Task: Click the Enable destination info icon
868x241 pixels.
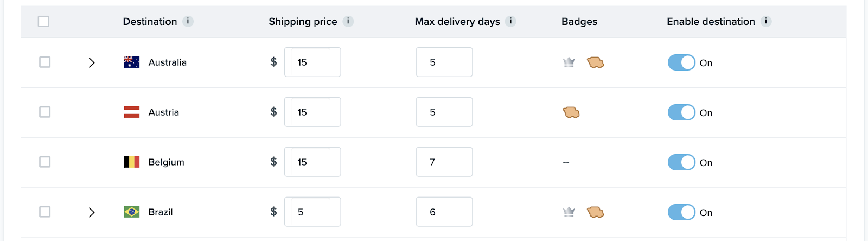Action: pos(766,21)
